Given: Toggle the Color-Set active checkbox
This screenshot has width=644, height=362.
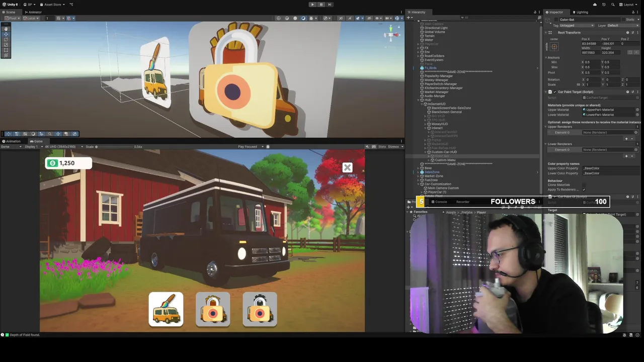Looking at the screenshot, I should (556, 20).
